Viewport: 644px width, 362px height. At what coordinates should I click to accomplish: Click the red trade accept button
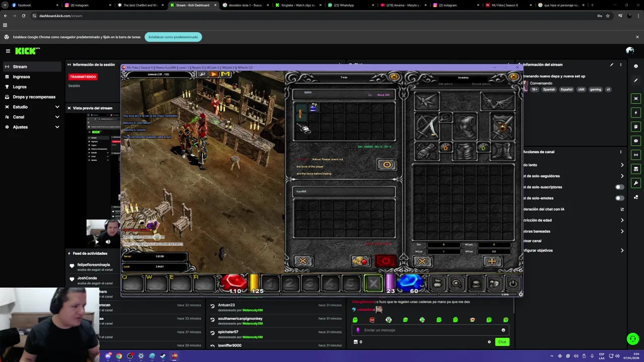(x=386, y=261)
